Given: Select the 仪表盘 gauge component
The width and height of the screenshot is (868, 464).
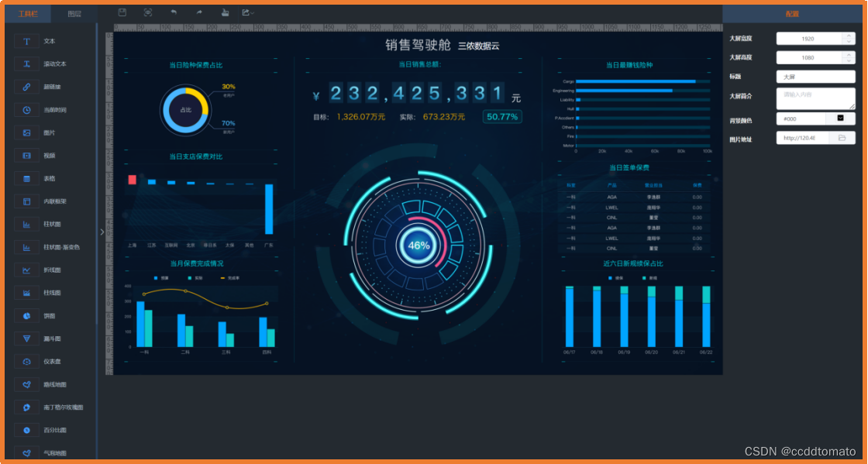Looking at the screenshot, I should pyautogui.click(x=26, y=362).
